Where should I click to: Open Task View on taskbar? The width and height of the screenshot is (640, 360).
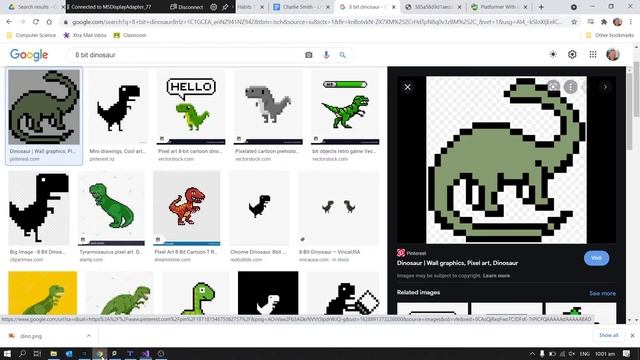[x=37, y=353]
